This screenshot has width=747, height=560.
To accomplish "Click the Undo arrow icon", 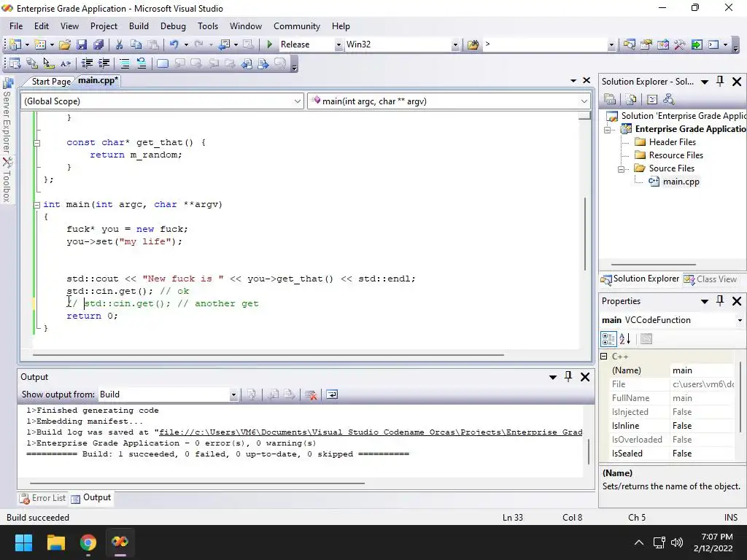I will coord(174,44).
